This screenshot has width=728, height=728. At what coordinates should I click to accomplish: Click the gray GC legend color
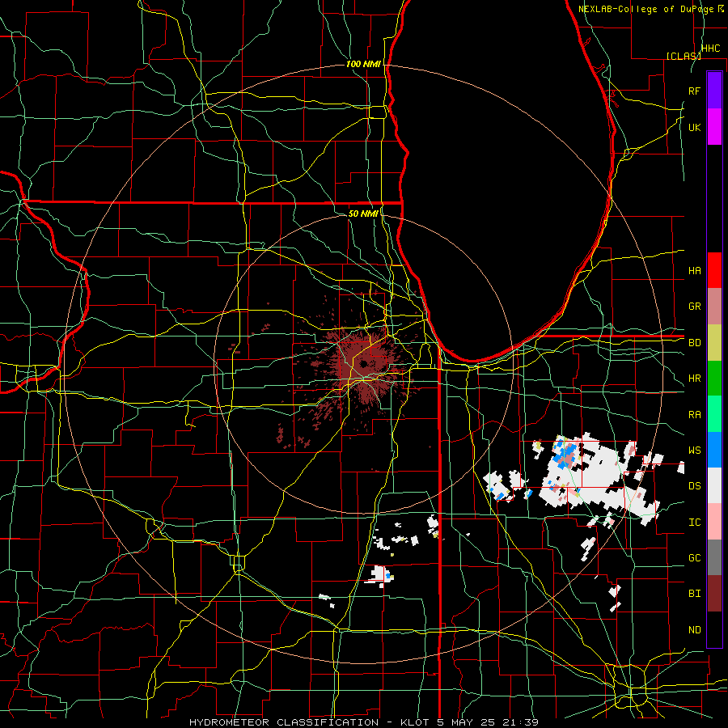(x=714, y=557)
